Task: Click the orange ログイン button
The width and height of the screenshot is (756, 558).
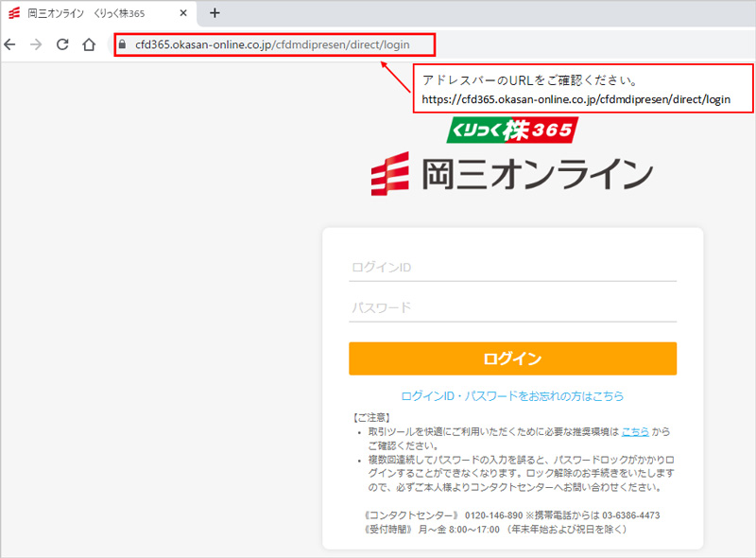Action: (x=512, y=358)
